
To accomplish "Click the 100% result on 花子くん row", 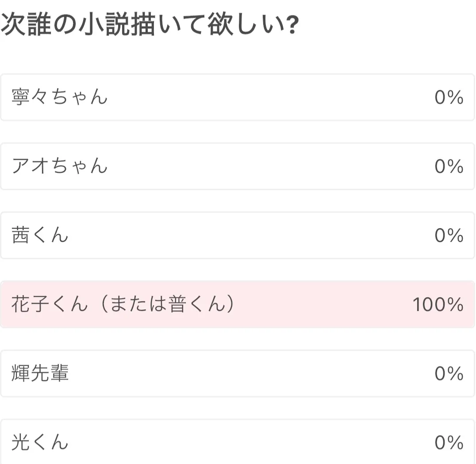I will tap(438, 304).
